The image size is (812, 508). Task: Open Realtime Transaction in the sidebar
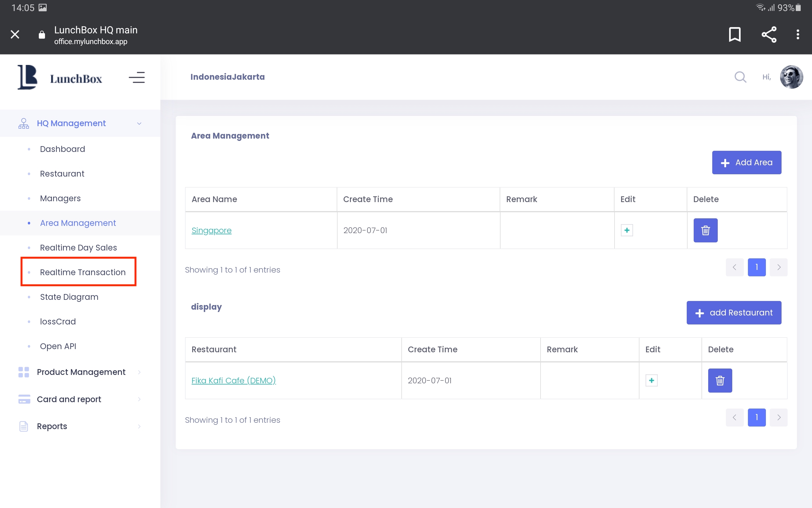pos(83,272)
